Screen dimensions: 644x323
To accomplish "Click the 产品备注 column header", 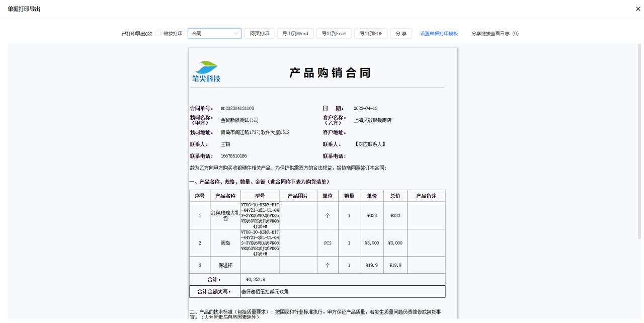I will tap(426, 196).
